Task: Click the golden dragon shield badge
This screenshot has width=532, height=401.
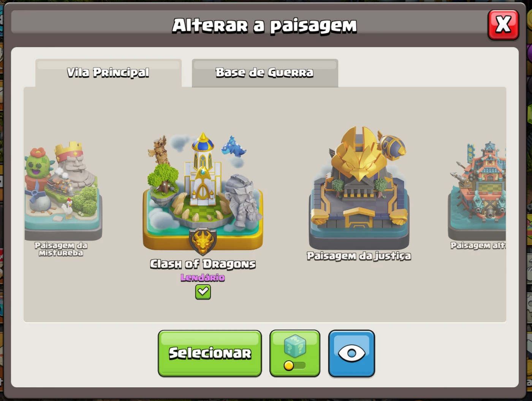Action: [x=203, y=242]
